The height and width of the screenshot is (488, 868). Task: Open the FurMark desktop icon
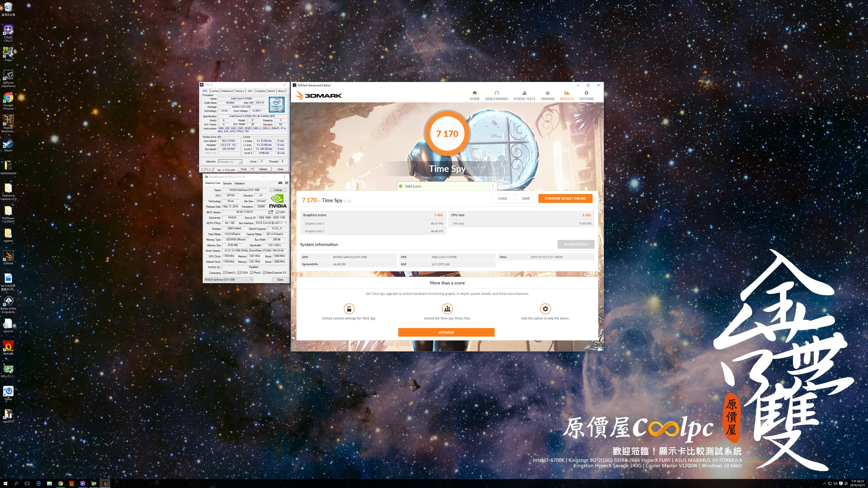8,348
